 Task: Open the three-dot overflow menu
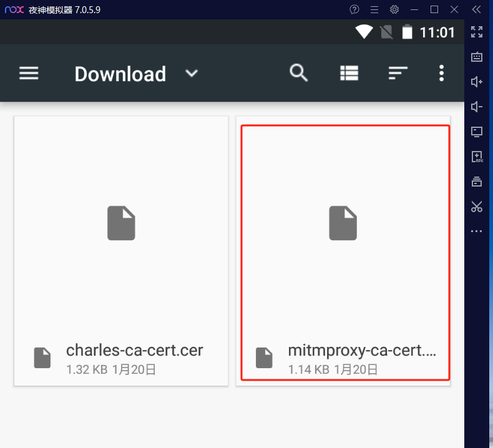[x=441, y=74]
